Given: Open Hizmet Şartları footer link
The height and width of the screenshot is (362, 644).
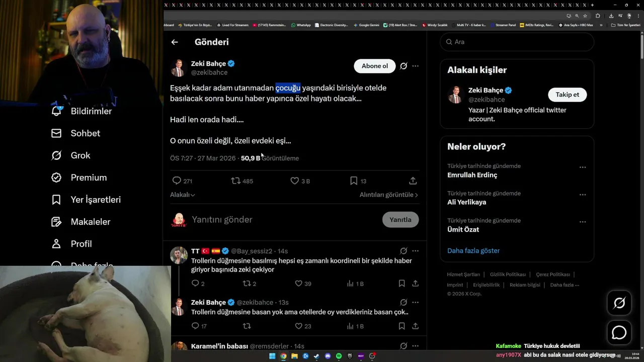Looking at the screenshot, I should (x=463, y=275).
